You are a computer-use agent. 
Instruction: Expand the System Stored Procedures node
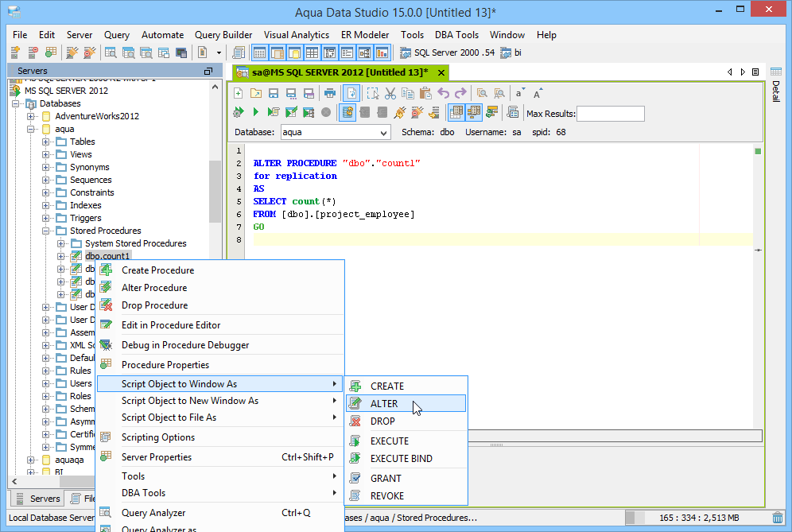pyautogui.click(x=61, y=243)
